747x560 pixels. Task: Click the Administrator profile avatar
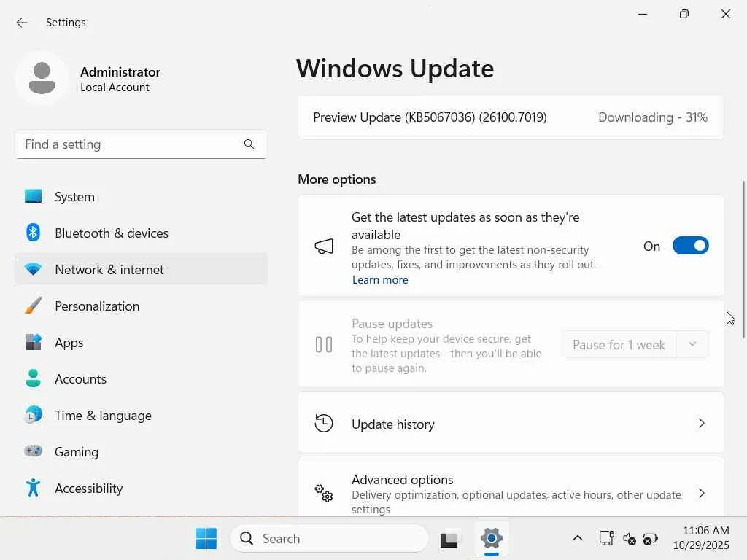point(42,78)
